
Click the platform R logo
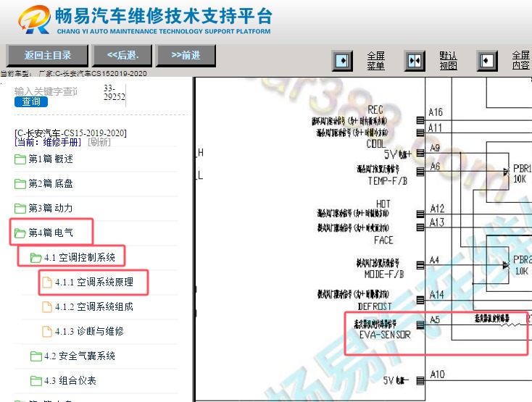click(34, 20)
